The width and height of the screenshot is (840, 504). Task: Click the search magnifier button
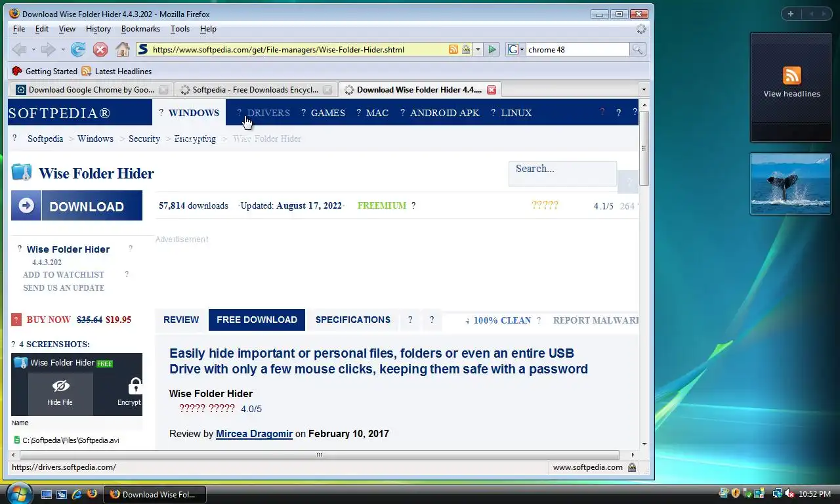[638, 49]
